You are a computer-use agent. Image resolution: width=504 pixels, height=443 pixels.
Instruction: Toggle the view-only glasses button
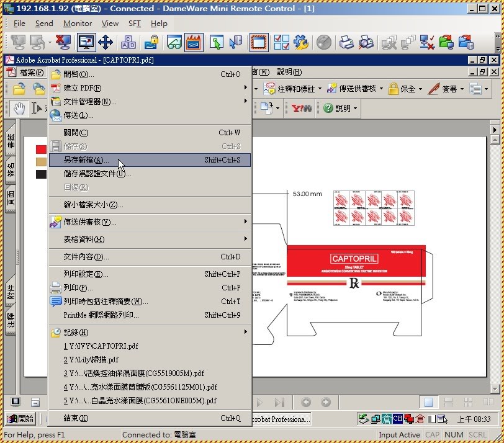point(174,42)
